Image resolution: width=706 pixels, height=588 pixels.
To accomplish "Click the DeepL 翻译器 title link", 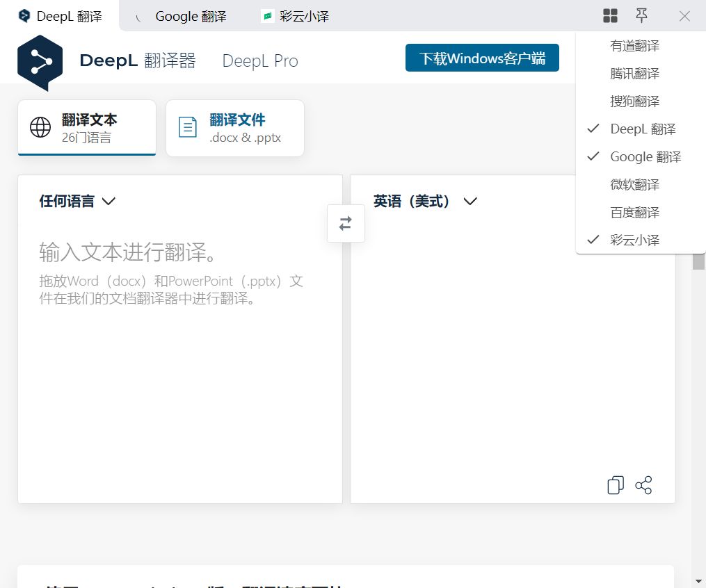I will tap(138, 60).
